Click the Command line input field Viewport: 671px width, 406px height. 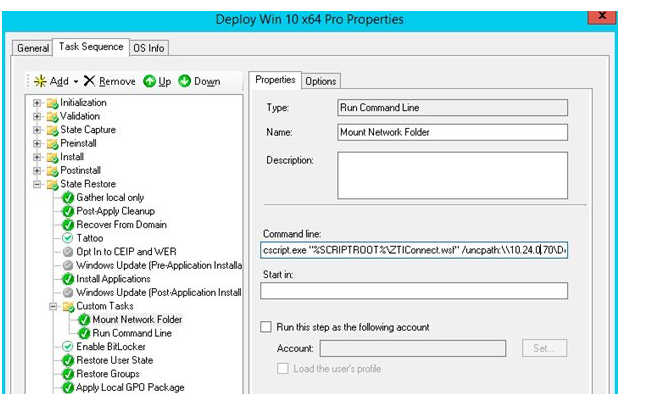pyautogui.click(x=414, y=250)
